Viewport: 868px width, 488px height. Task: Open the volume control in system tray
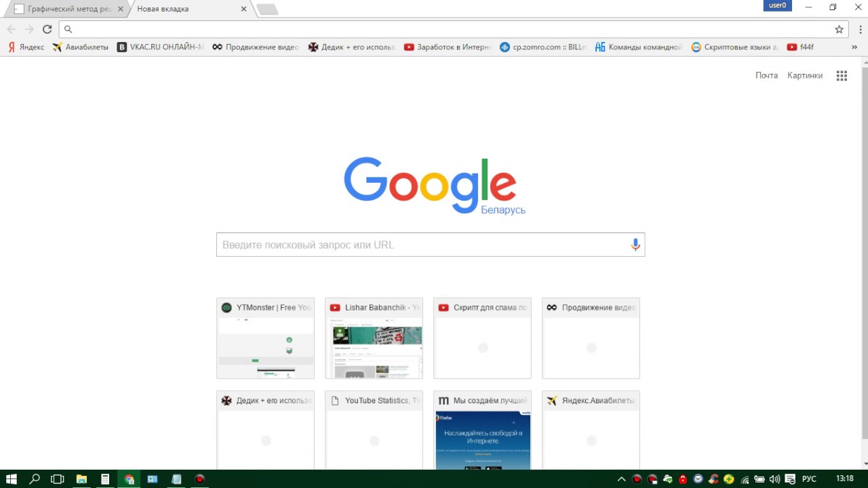(x=774, y=479)
